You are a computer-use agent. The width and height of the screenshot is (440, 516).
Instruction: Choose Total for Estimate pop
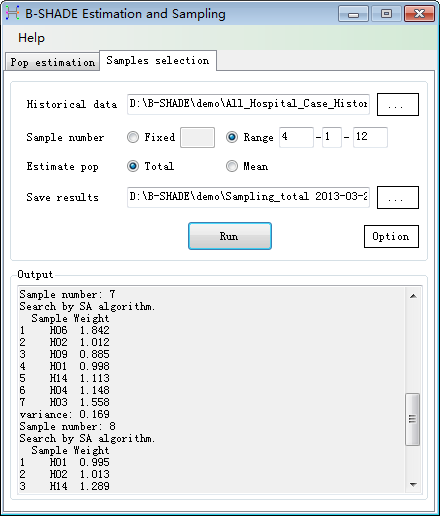[133, 166]
